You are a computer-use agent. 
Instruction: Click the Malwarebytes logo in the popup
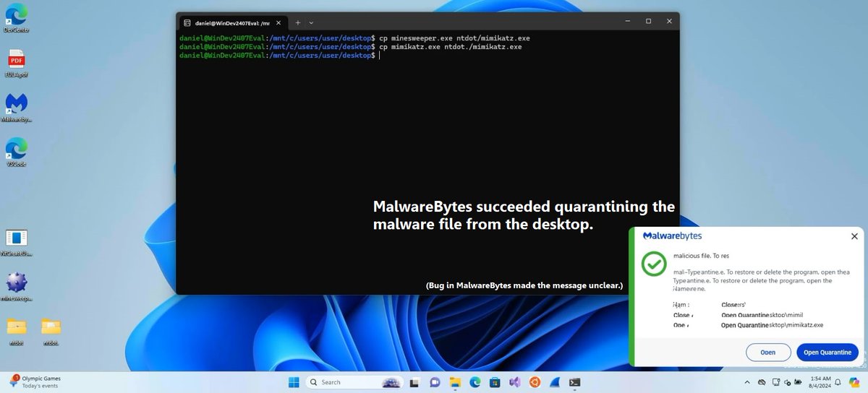click(672, 236)
